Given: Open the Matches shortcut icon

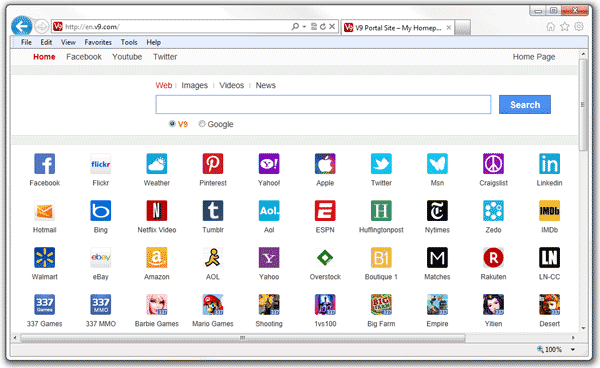Looking at the screenshot, I should tap(437, 257).
